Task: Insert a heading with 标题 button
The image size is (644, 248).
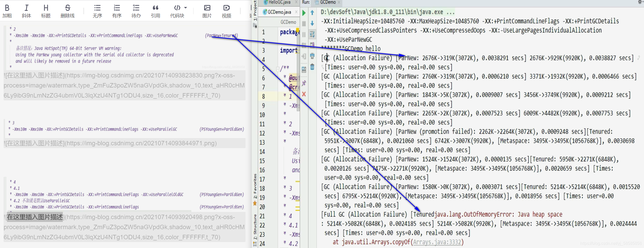Action: pos(46,11)
